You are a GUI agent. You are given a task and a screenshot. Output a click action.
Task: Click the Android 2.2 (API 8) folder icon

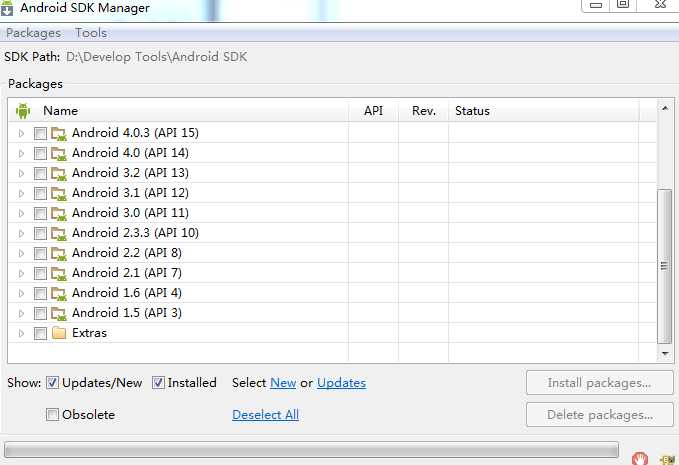pyautogui.click(x=58, y=253)
